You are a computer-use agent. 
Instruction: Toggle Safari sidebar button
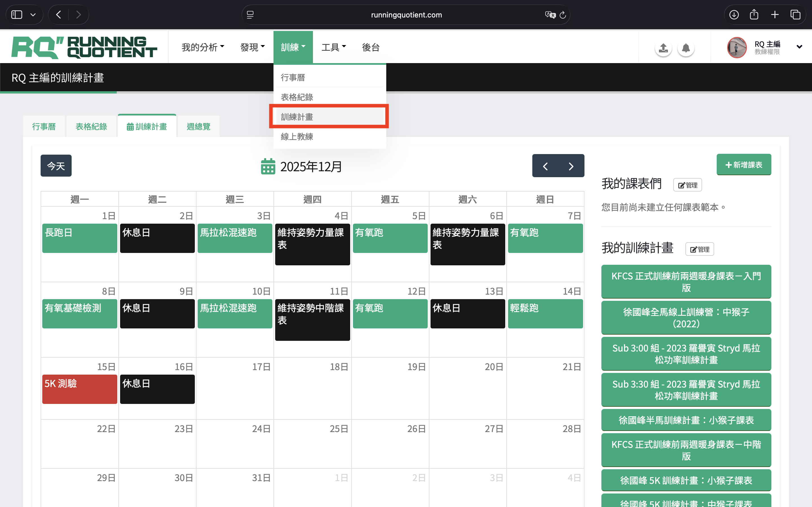pyautogui.click(x=17, y=15)
